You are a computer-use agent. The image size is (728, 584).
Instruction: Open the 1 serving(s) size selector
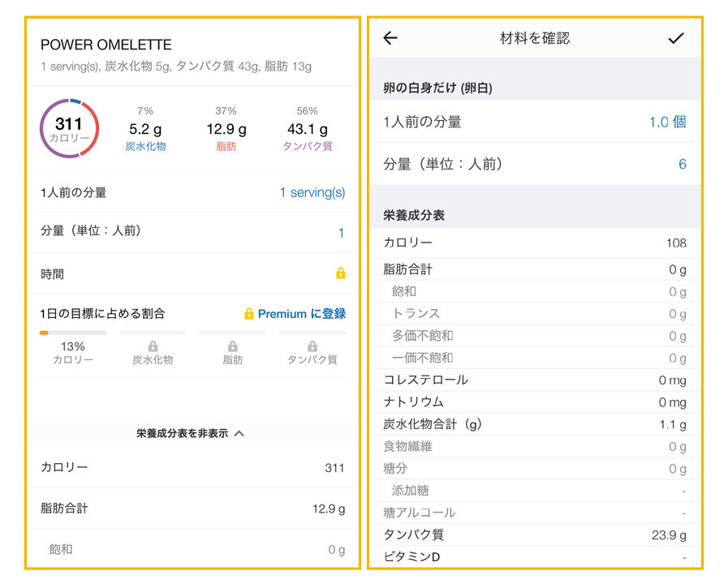pos(312,192)
